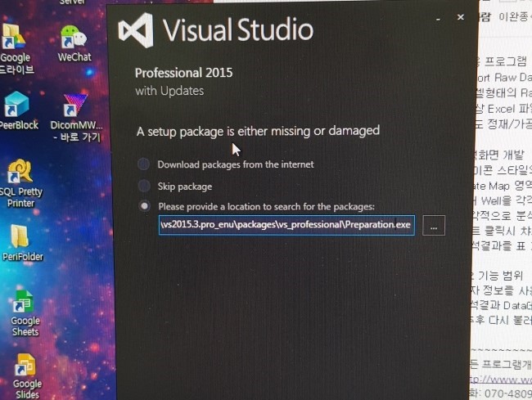Click the Visual Studio logo icon
The height and width of the screenshot is (400, 532).
[137, 30]
